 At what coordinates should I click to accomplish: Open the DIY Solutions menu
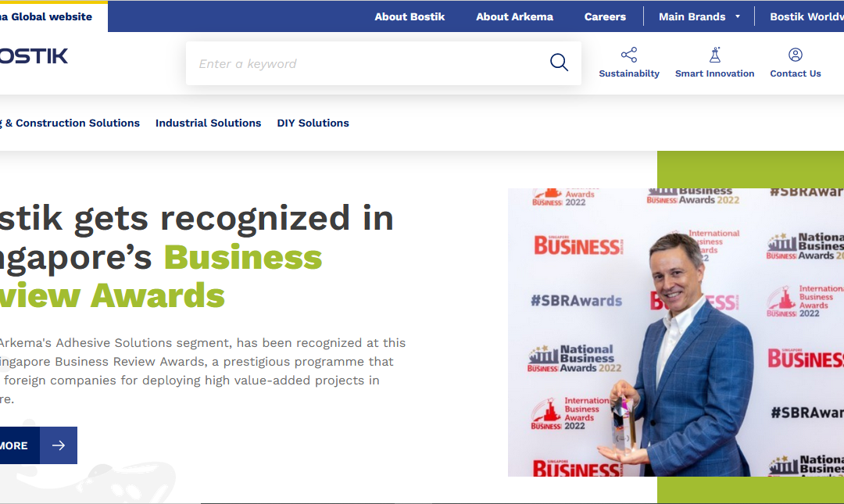313,123
